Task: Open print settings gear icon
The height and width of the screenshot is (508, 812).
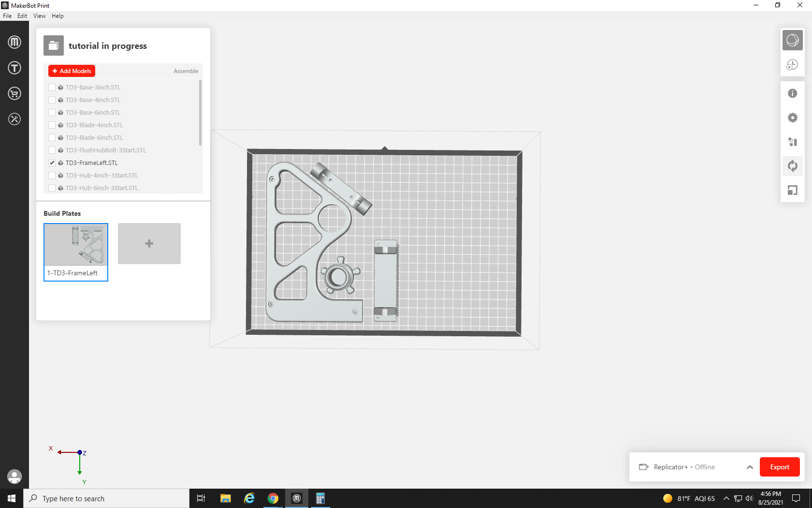Action: (x=793, y=118)
